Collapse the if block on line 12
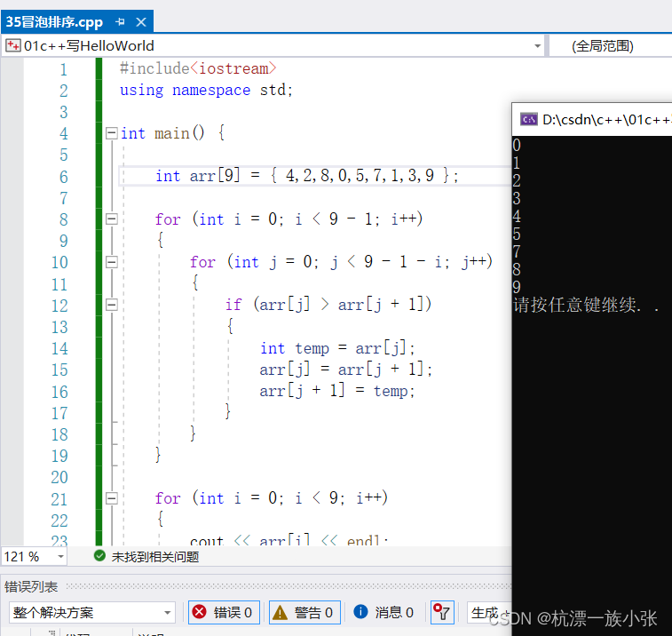The height and width of the screenshot is (636, 672). click(112, 305)
